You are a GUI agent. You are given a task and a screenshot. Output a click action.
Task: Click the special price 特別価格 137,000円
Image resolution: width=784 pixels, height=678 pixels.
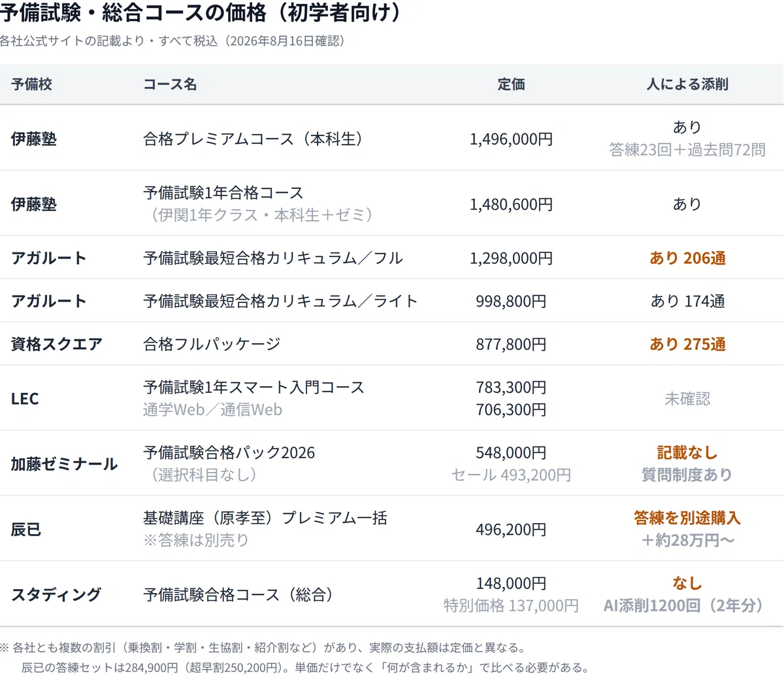point(511,606)
